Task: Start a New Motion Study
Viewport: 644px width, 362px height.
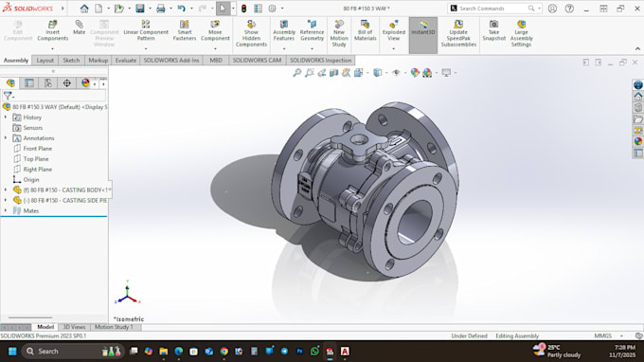Action: 339,34
